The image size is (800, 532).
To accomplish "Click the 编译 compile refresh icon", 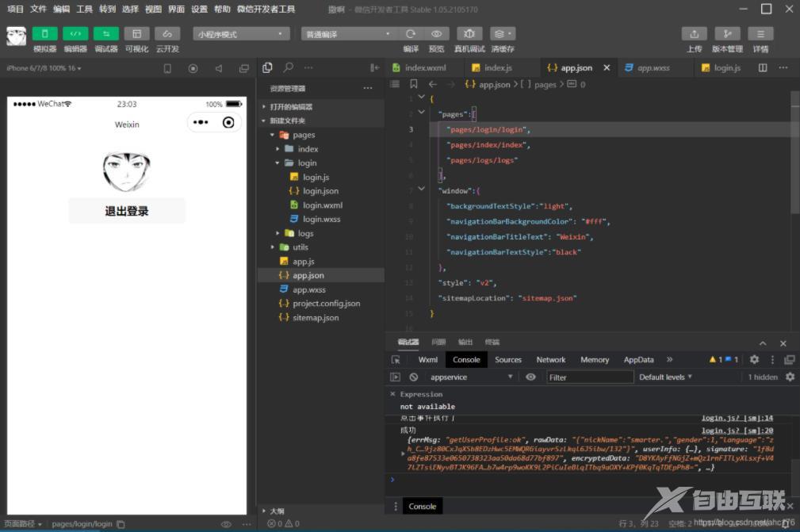I will point(411,34).
